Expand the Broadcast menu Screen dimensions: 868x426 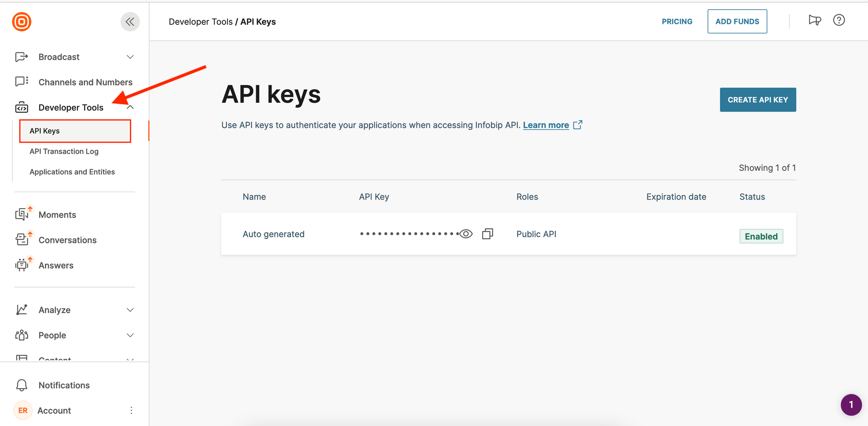[130, 56]
